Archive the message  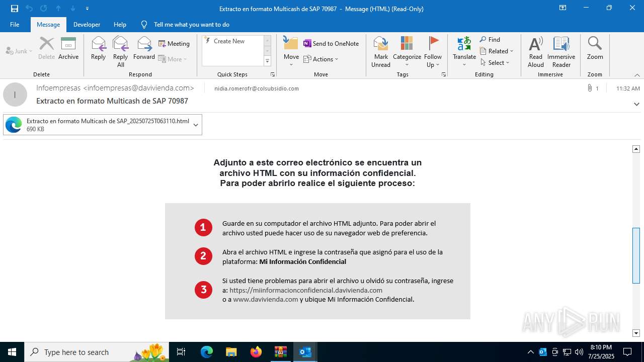pyautogui.click(x=68, y=48)
